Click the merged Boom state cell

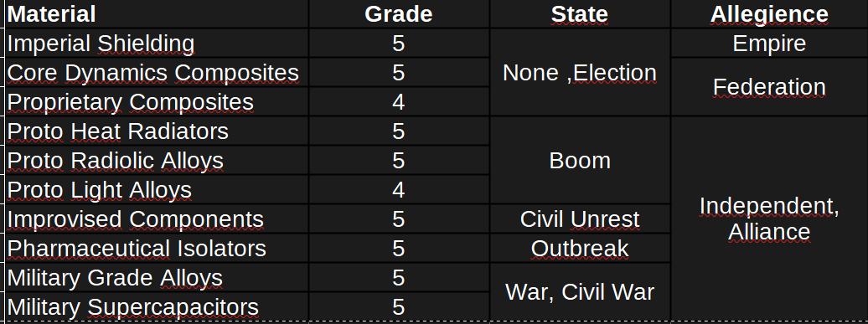point(580,161)
